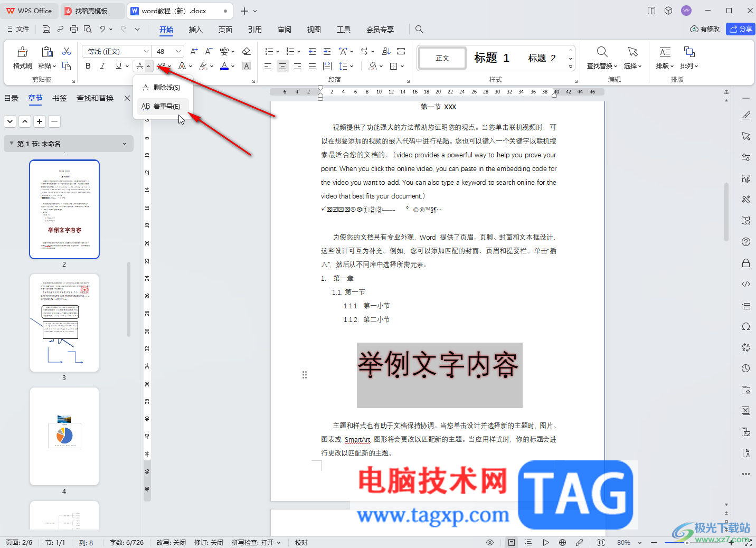
Task: Click the sidebar lock icon
Action: pyautogui.click(x=746, y=263)
